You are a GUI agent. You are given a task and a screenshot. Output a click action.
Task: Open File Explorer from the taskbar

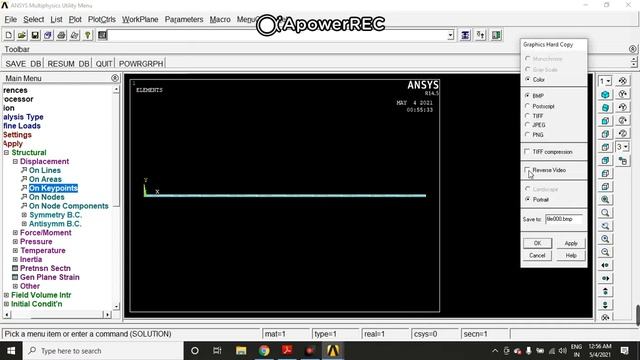tap(241, 351)
